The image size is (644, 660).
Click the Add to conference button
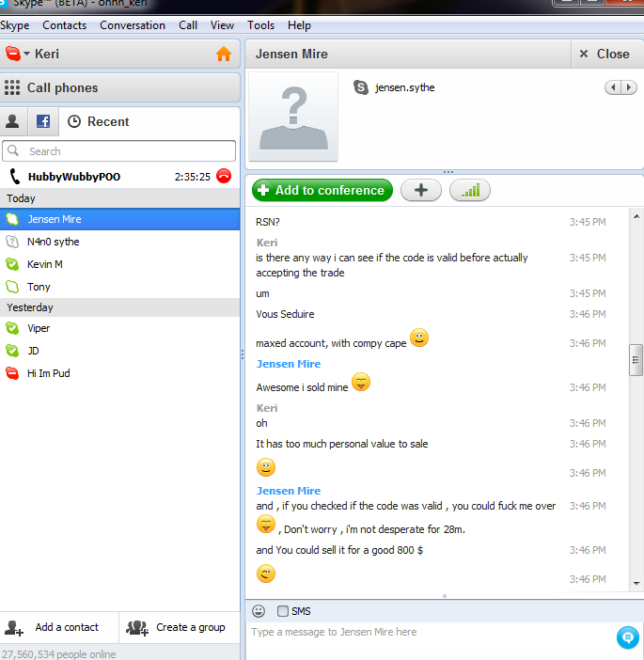tap(322, 190)
